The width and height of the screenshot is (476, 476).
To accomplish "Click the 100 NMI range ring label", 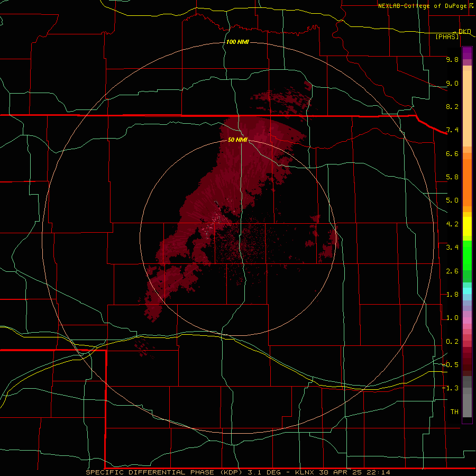I will [x=237, y=42].
